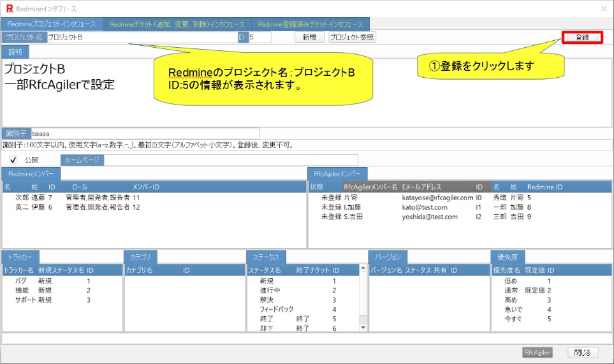Click the Redmine app icon in title bar
Viewport: 614px width, 364px height.
pos(10,9)
